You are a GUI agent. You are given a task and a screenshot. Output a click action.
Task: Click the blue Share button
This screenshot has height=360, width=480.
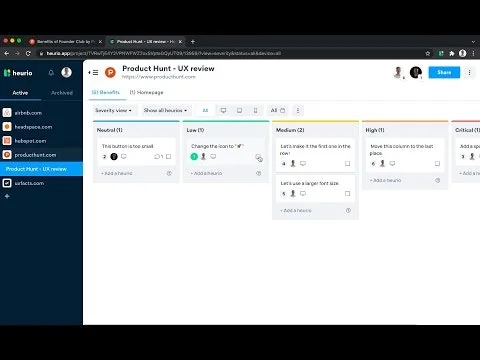point(444,72)
